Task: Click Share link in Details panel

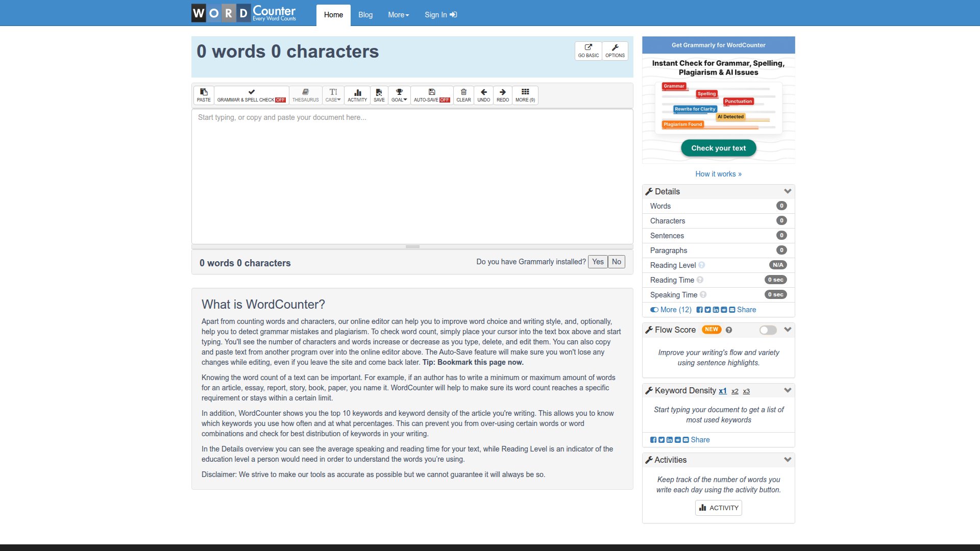Action: coord(746,310)
